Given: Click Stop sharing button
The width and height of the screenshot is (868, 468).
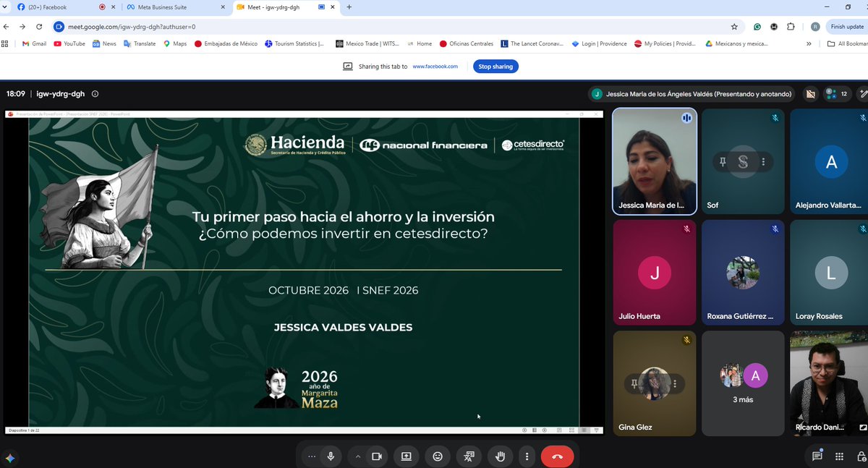Looking at the screenshot, I should (495, 67).
